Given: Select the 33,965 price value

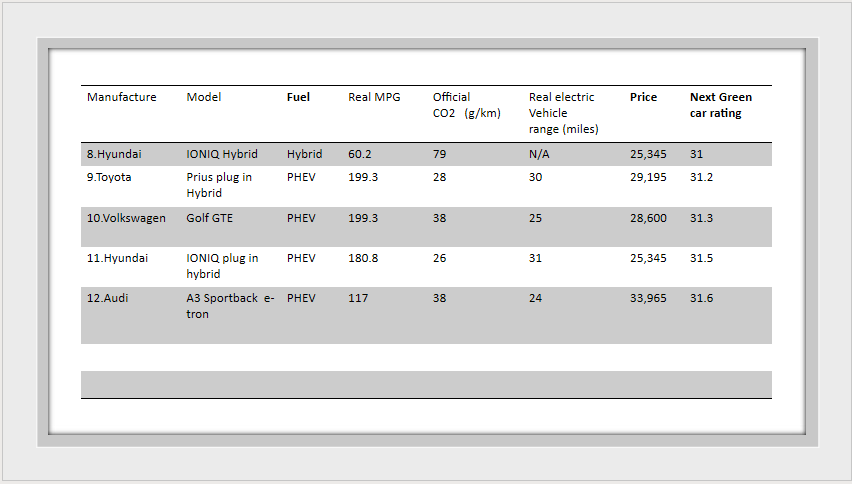Looking at the screenshot, I should coord(648,298).
